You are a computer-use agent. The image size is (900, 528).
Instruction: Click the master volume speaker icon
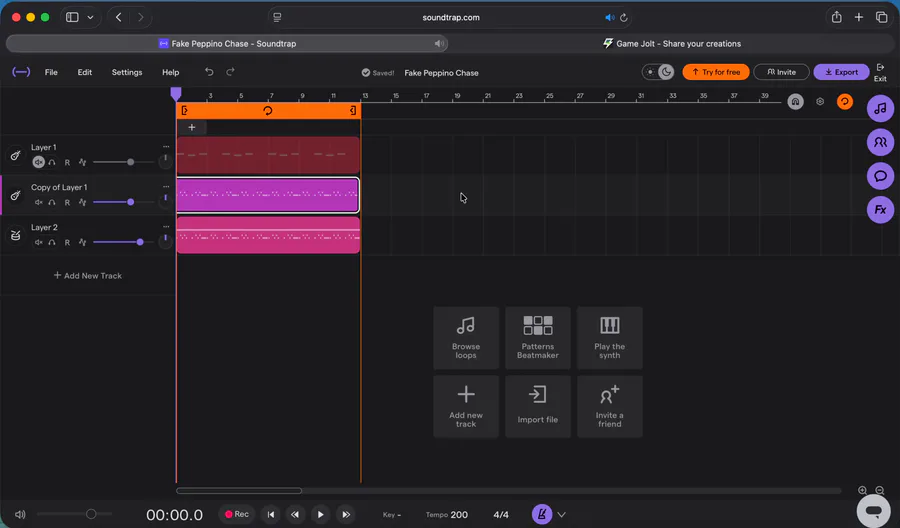[20, 514]
